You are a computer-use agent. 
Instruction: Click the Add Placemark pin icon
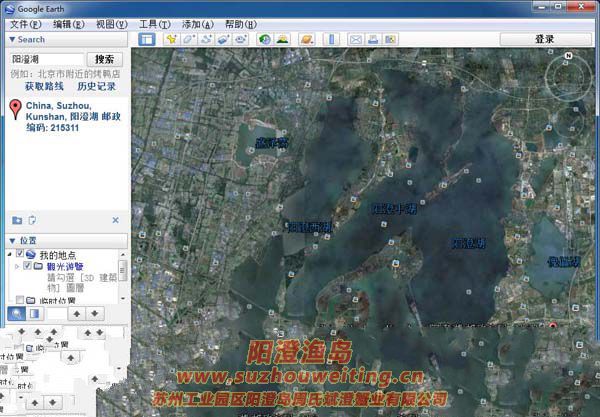[x=171, y=39]
